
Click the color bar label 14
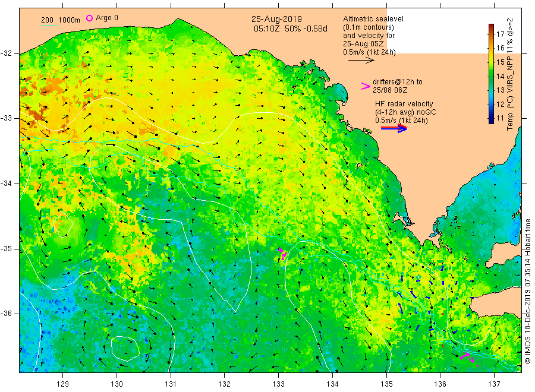click(500, 76)
